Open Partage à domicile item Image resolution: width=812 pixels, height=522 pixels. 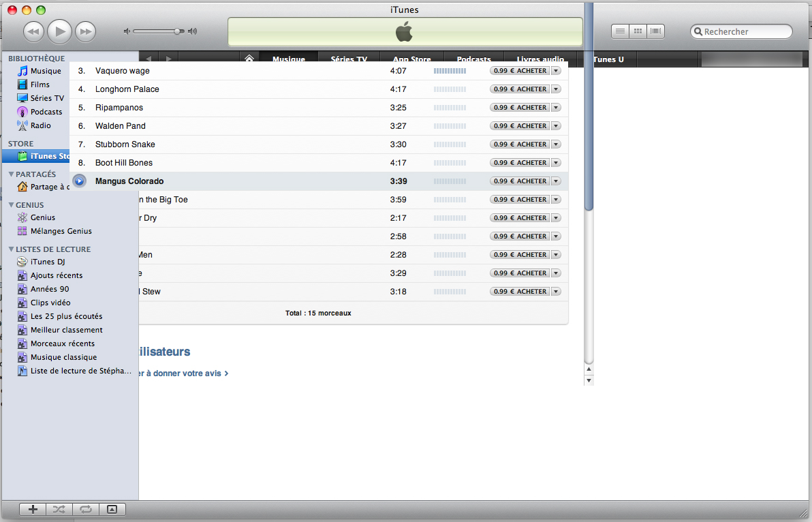pos(44,187)
